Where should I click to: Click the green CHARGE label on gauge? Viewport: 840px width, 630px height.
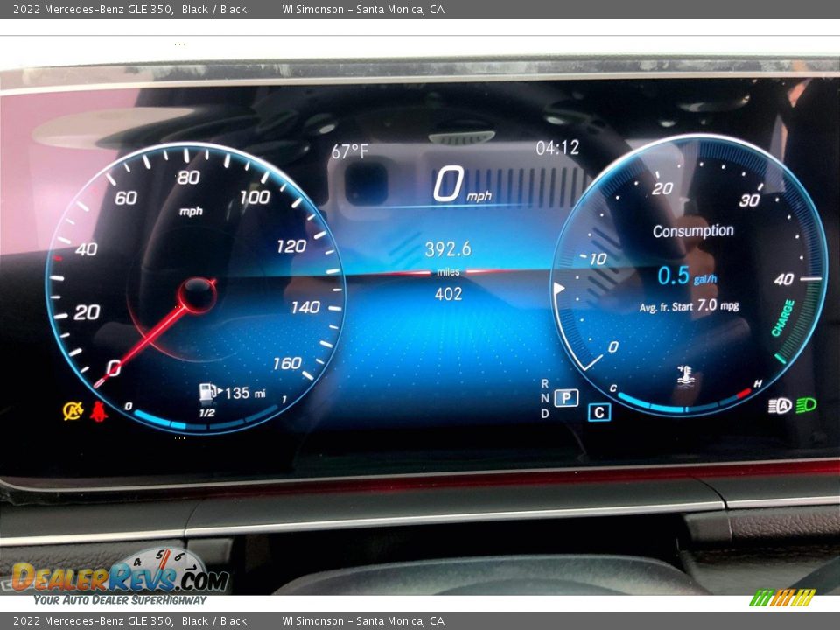(x=783, y=318)
